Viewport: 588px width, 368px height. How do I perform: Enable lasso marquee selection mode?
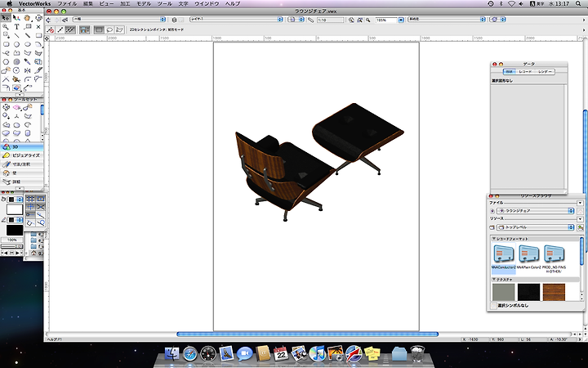coord(109,29)
